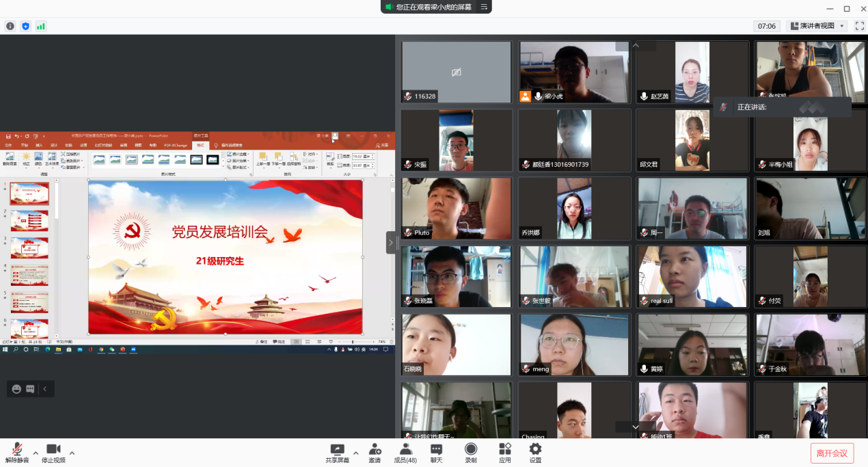Expand audio options arrow beside 解除静音
This screenshot has width=868, height=467.
pos(36,453)
